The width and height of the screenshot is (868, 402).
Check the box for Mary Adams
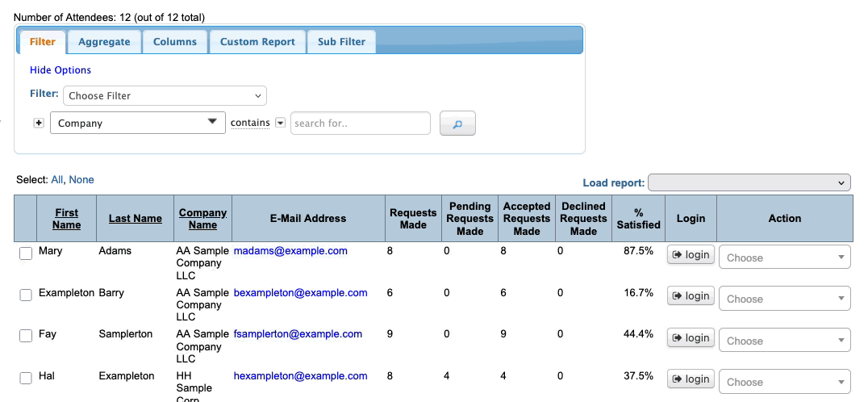(26, 253)
